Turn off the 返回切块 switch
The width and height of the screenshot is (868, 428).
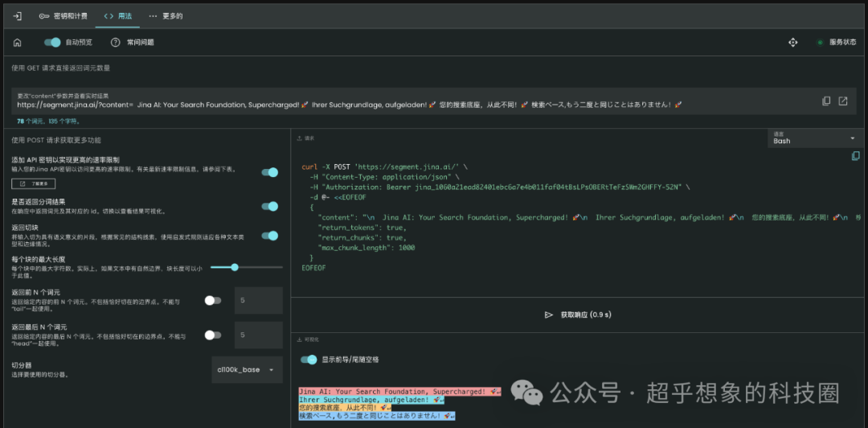pos(269,236)
